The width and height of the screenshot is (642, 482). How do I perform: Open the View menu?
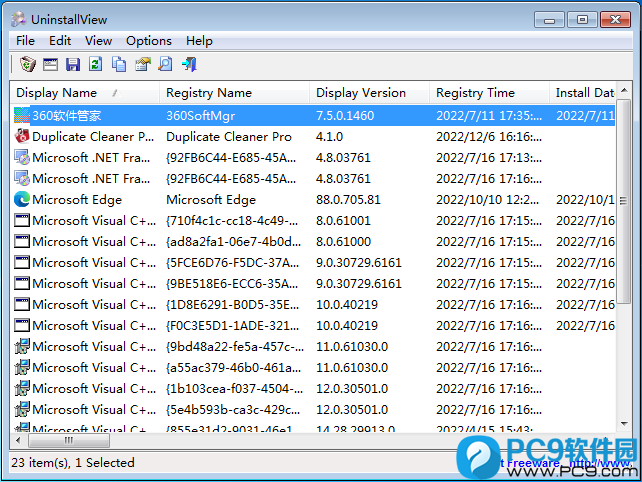(x=98, y=41)
